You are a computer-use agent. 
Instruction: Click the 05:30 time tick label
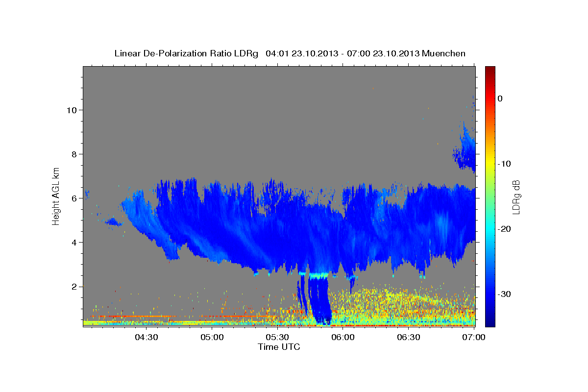pyautogui.click(x=277, y=337)
